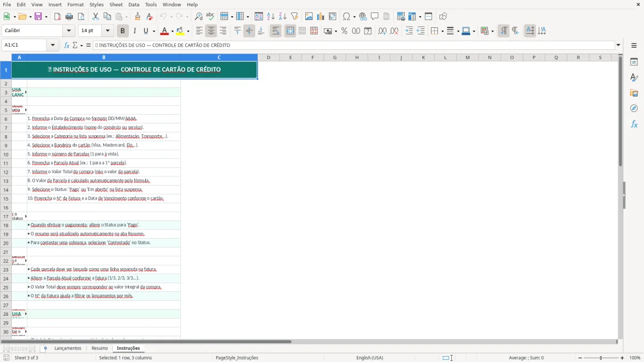Screen dimensions: 644x362
Task: Sort descending Z to A
Action: point(283,17)
